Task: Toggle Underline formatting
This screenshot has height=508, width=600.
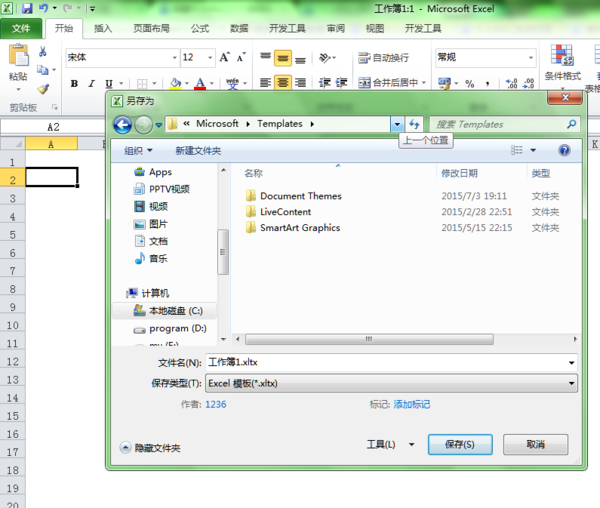Action: tap(109, 83)
